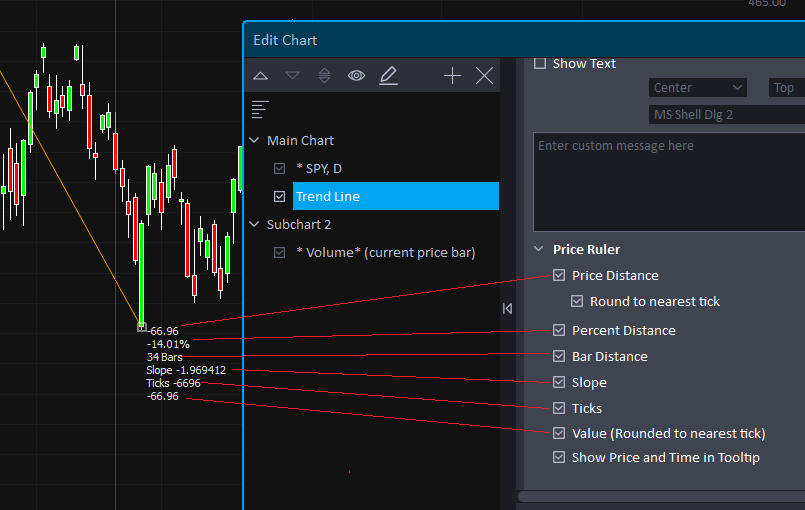The image size is (805, 510).
Task: Click the move between subcharts icon
Action: pyautogui.click(x=324, y=76)
